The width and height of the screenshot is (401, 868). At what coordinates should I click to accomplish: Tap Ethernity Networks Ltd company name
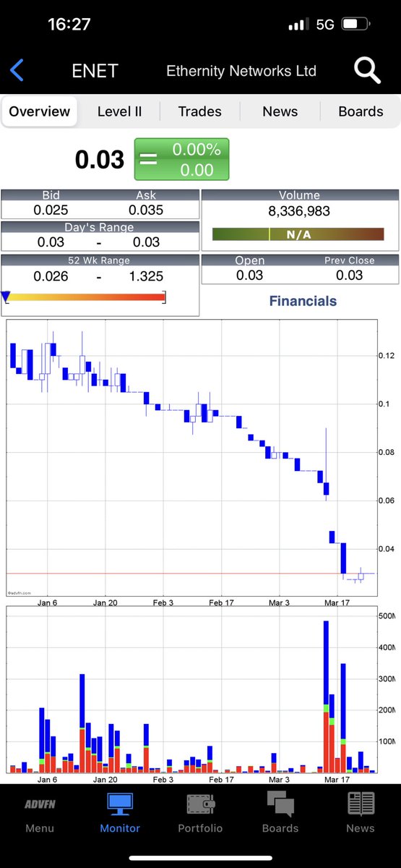[241, 71]
